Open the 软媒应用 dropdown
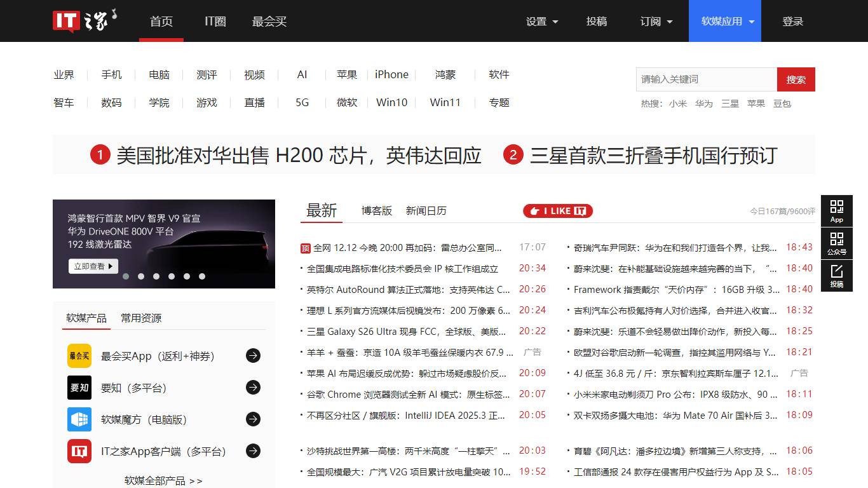868x488 pixels. pyautogui.click(x=725, y=22)
